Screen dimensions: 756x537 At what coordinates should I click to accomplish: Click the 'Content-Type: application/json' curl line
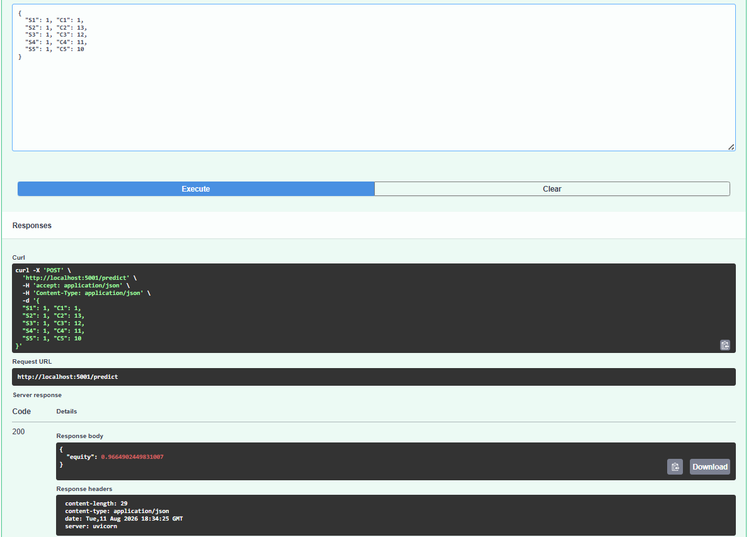pyautogui.click(x=86, y=293)
